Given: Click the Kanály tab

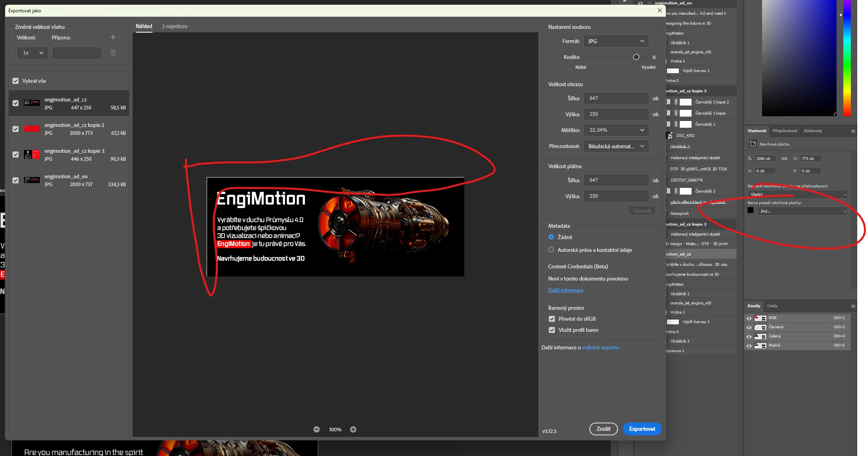Looking at the screenshot, I should click(754, 306).
